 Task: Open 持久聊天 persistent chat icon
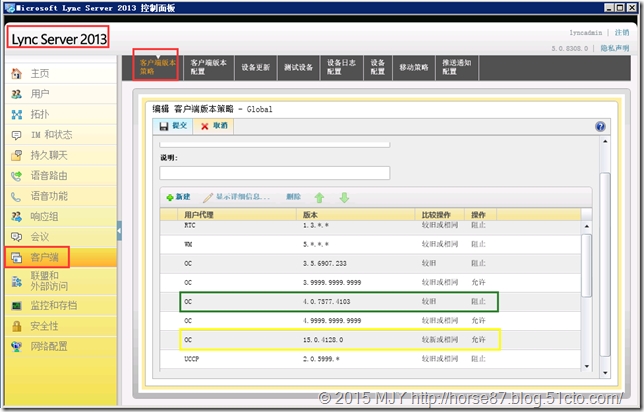(x=16, y=155)
